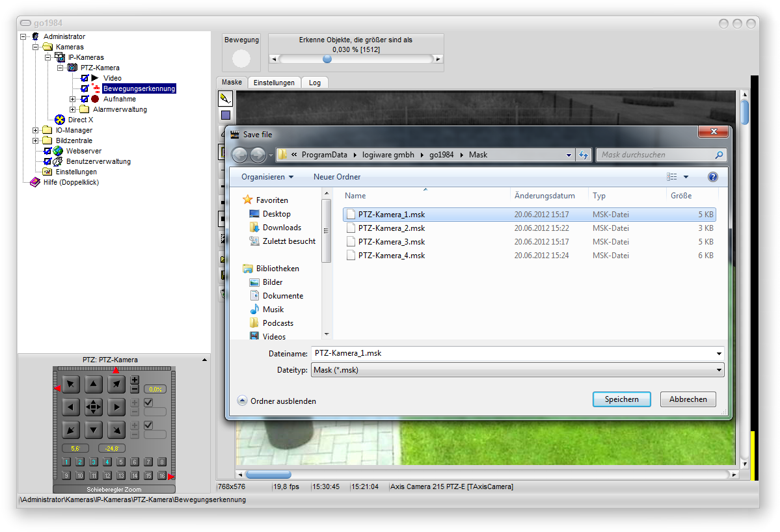Toggle the Webserver checkbox
This screenshot has width=780, height=532.
click(x=47, y=151)
